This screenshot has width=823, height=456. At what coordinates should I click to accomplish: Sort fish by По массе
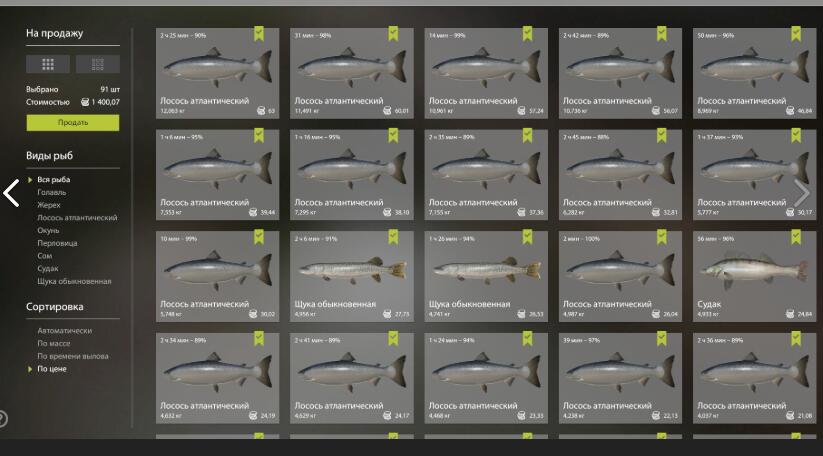[x=54, y=343]
